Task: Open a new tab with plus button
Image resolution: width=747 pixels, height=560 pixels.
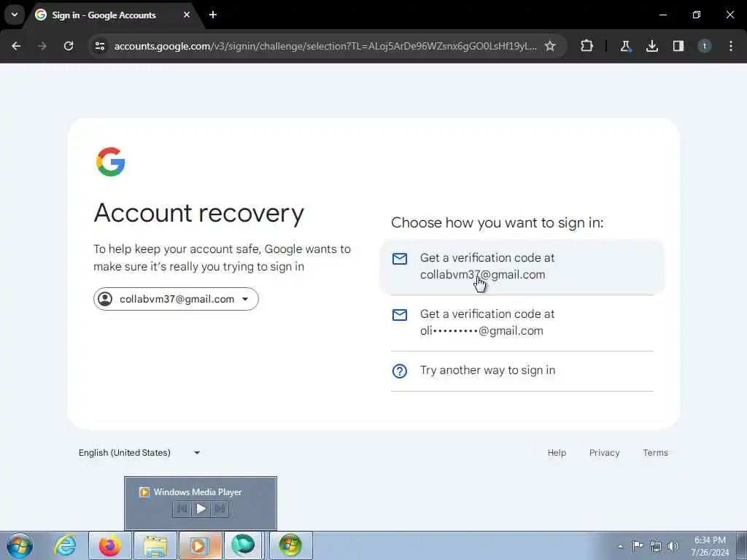Action: [x=213, y=15]
